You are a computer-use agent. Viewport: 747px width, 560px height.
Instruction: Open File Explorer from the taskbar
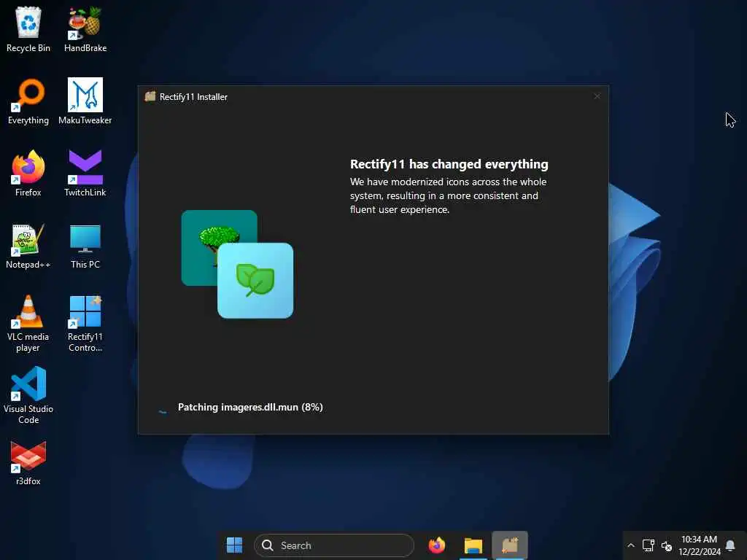pyautogui.click(x=473, y=545)
